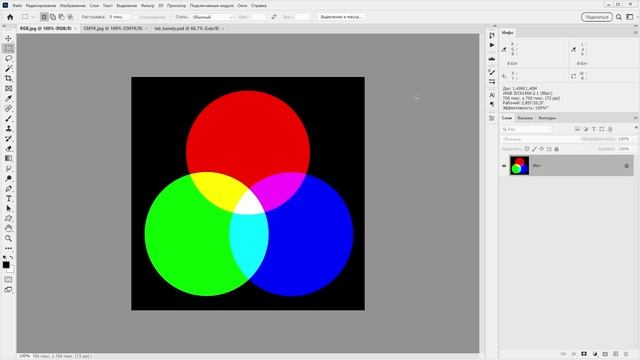Switch to the Paths panel tab
The width and height of the screenshot is (640, 360).
pos(547,118)
